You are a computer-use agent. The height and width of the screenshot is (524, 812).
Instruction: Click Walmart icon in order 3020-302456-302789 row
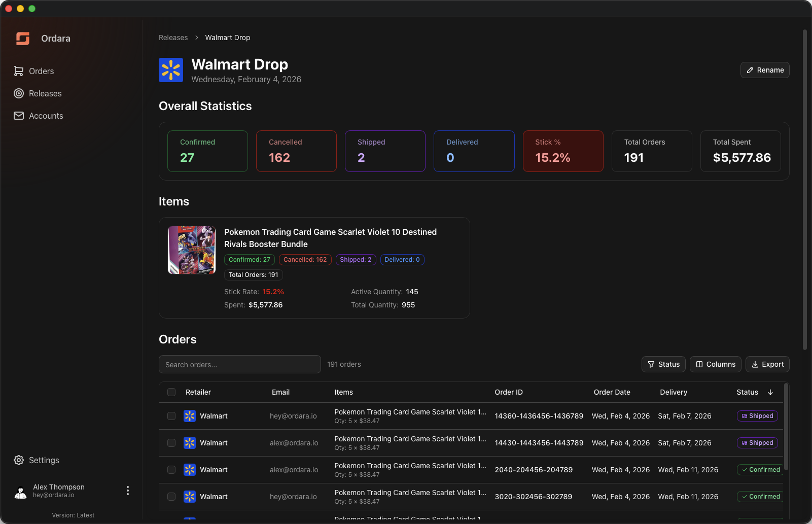(x=190, y=497)
